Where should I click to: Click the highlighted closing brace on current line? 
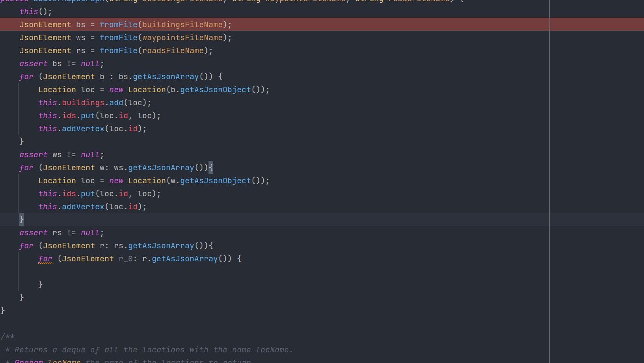22,219
